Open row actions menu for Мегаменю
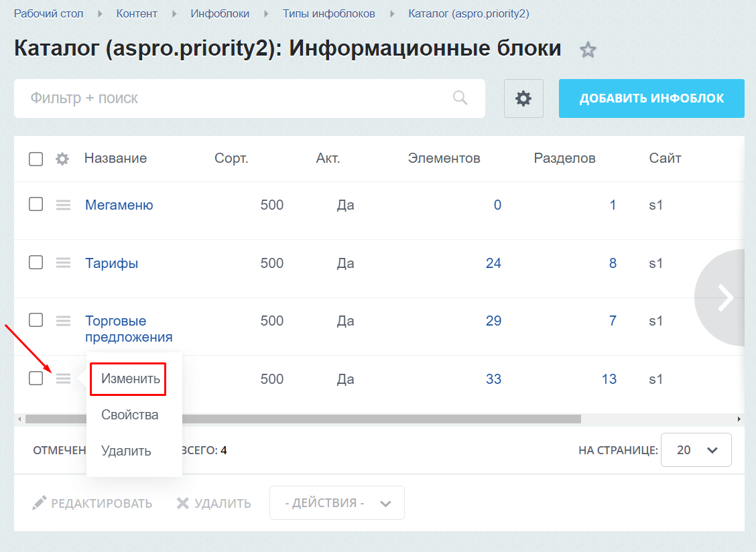The height and width of the screenshot is (552, 756). pos(63,205)
